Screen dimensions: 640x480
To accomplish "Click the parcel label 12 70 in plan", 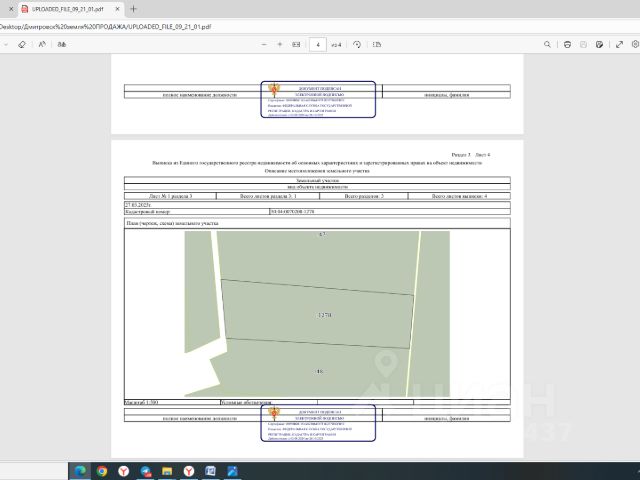I will pyautogui.click(x=324, y=315).
